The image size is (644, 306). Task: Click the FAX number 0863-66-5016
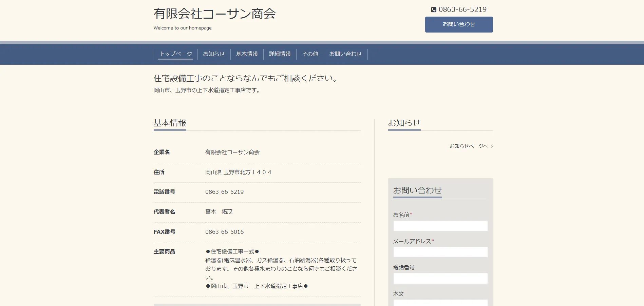[x=224, y=232]
